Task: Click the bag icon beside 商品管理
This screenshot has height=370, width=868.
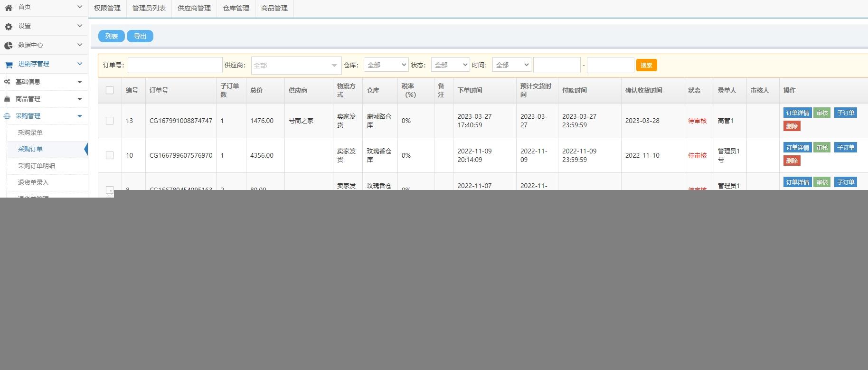Action: pyautogui.click(x=7, y=99)
